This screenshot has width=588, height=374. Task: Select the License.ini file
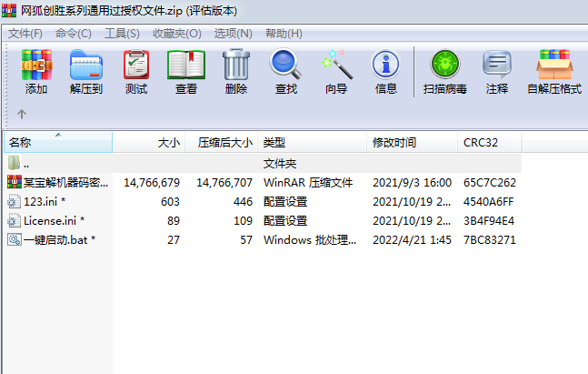50,220
